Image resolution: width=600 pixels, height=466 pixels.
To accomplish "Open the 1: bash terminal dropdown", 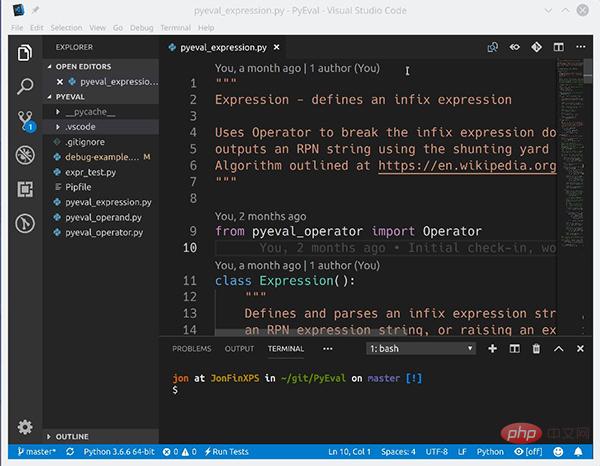I will point(421,349).
